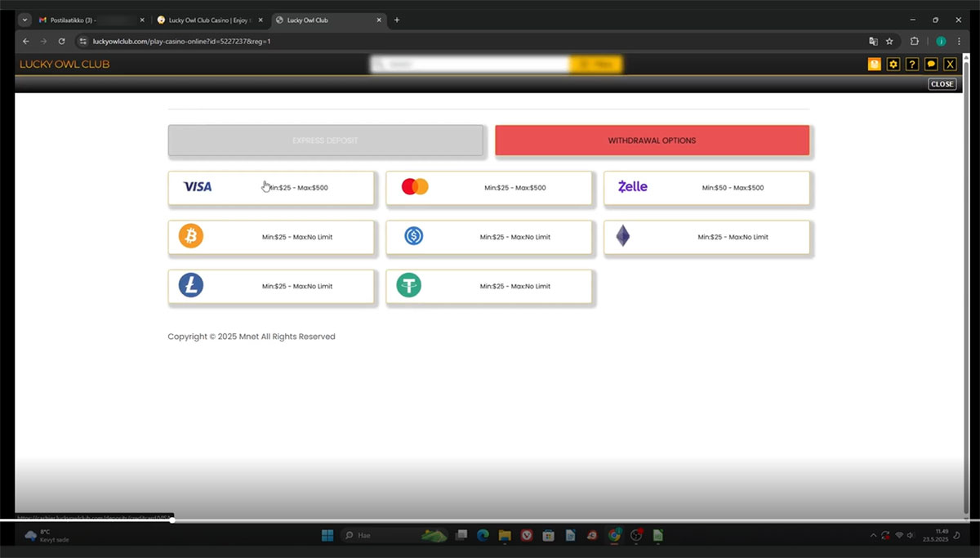This screenshot has height=558, width=980.
Task: Open the weather widget on taskbar
Action: (46, 535)
